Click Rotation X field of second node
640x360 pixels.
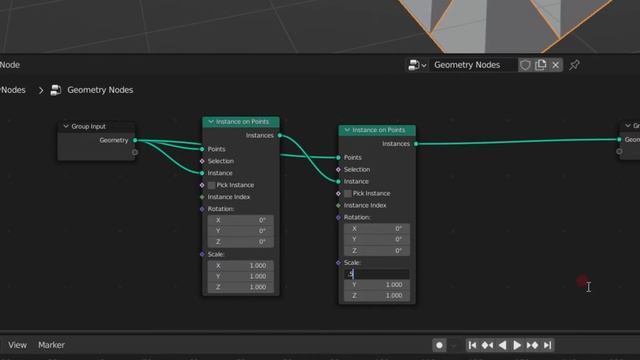(377, 229)
